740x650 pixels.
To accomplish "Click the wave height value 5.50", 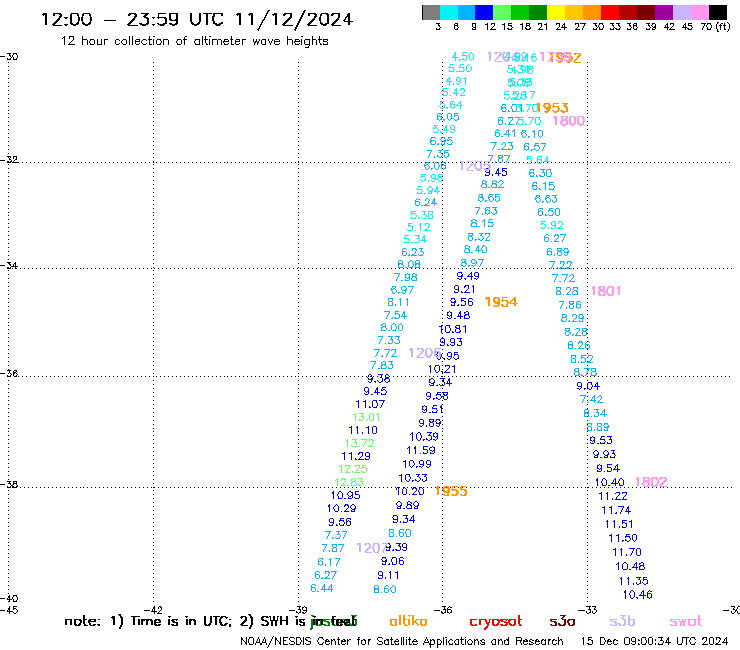I will [x=460, y=68].
